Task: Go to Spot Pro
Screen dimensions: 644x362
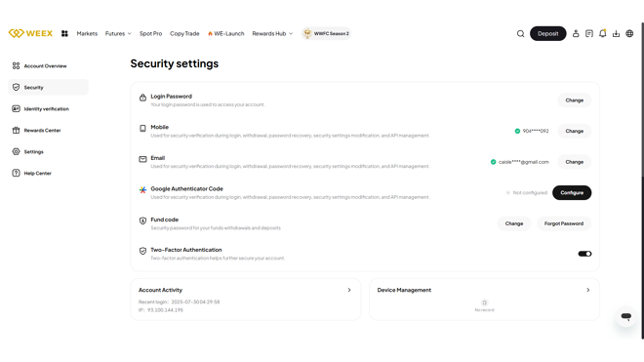Action: click(x=150, y=34)
